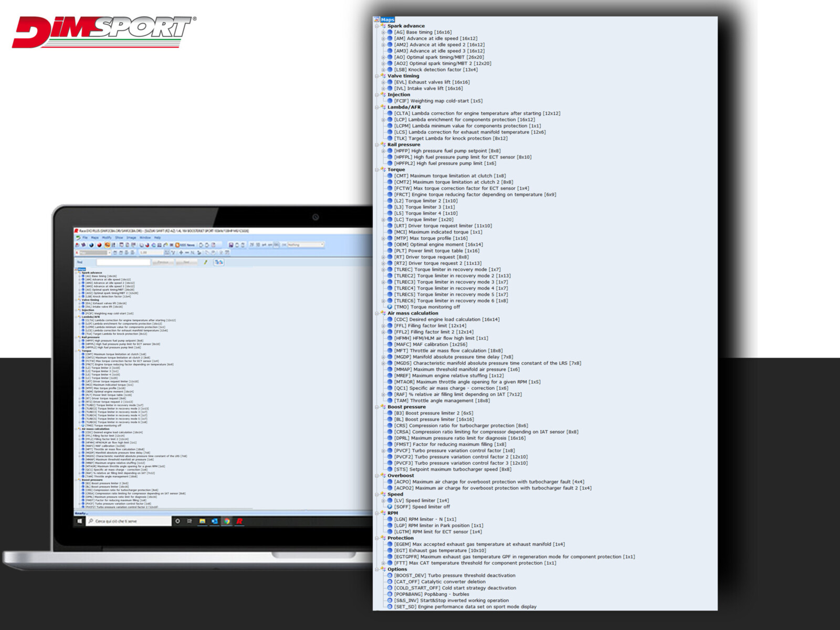Collapse the Spark advance tree group

tap(377, 26)
